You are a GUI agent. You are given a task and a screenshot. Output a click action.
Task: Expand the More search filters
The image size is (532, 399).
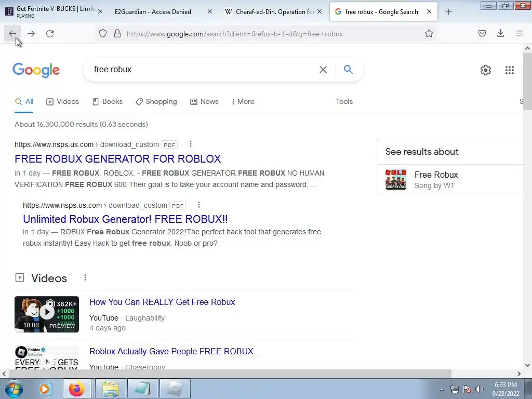click(x=243, y=101)
